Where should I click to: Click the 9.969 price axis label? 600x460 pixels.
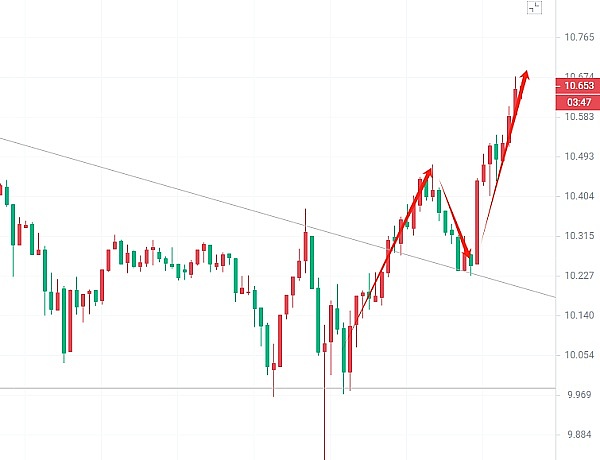[579, 395]
